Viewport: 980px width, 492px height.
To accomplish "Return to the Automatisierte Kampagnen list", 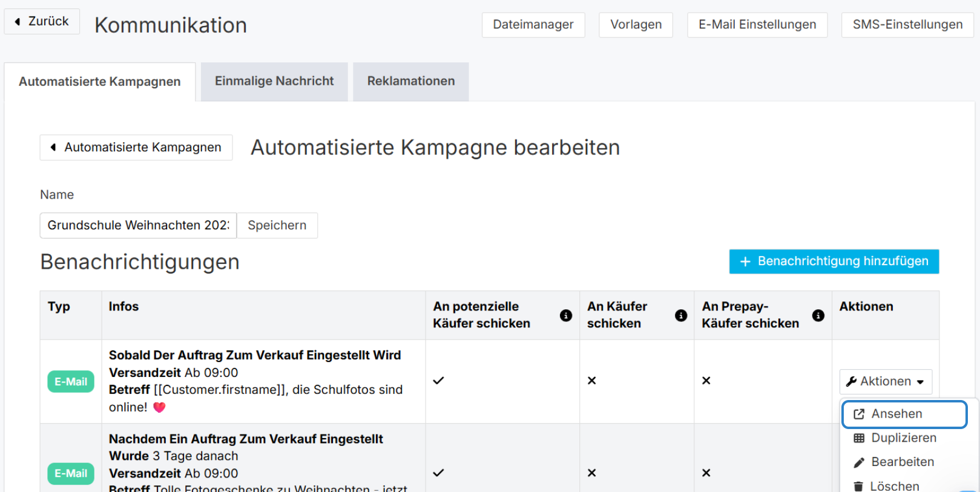I will [x=136, y=148].
